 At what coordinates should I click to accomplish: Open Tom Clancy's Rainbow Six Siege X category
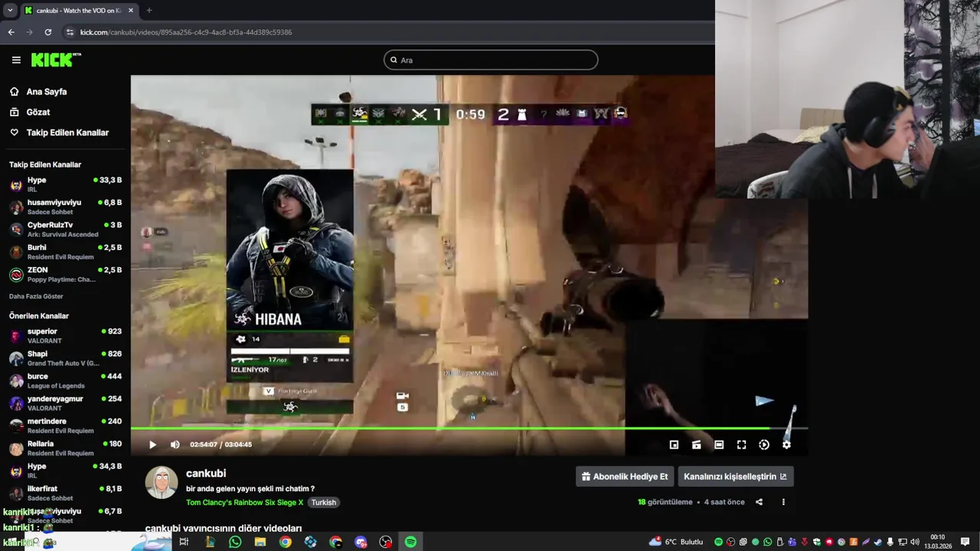(244, 503)
